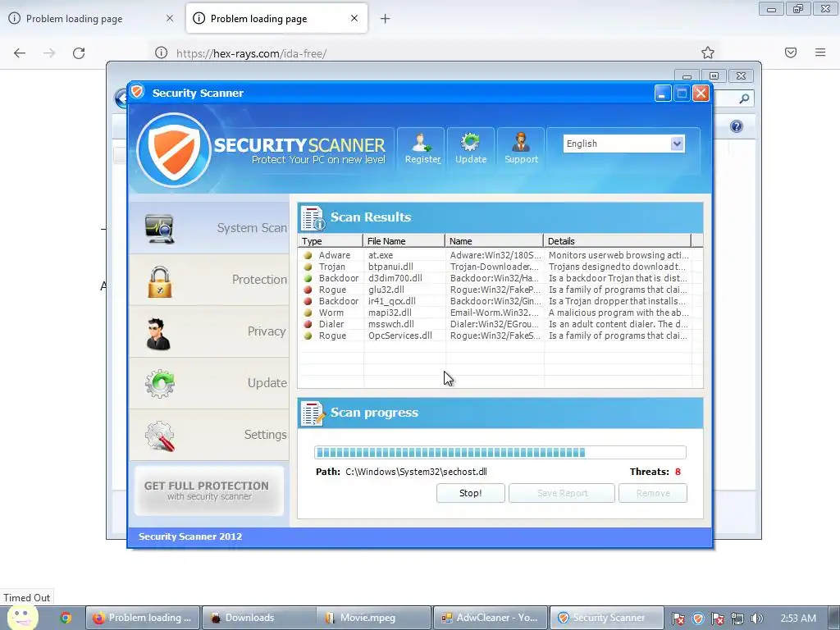This screenshot has width=840, height=630.
Task: Click the Scan Results document icon
Action: (x=313, y=217)
